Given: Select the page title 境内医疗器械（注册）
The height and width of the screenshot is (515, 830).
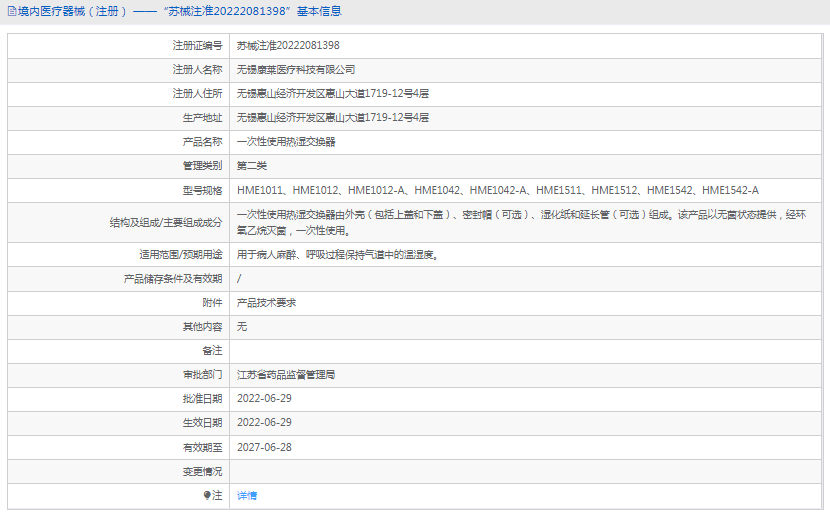Looking at the screenshot, I should pos(73,11).
